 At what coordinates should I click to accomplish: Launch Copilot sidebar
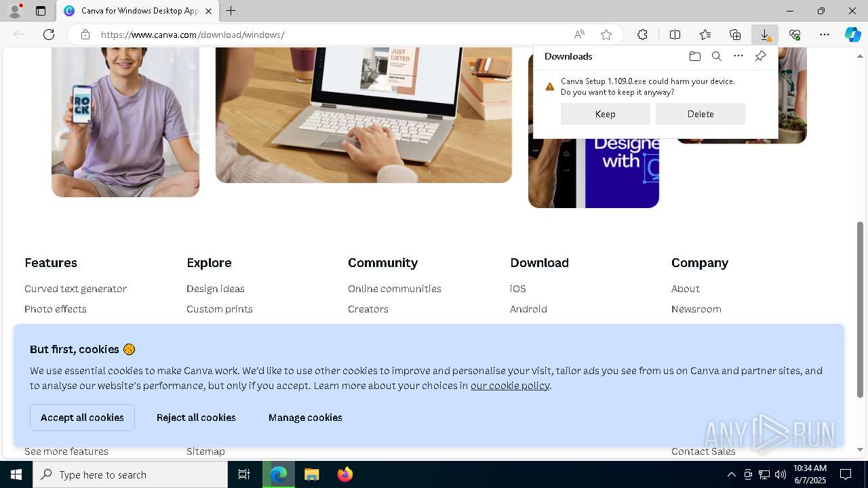click(852, 35)
